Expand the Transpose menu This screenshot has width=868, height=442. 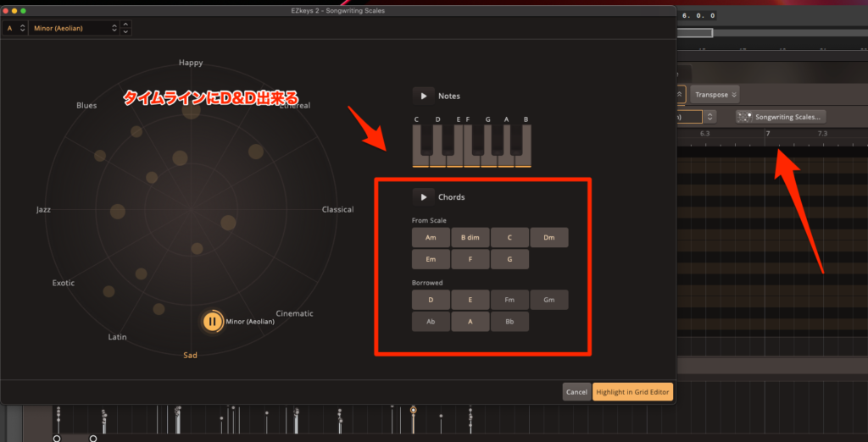point(716,95)
